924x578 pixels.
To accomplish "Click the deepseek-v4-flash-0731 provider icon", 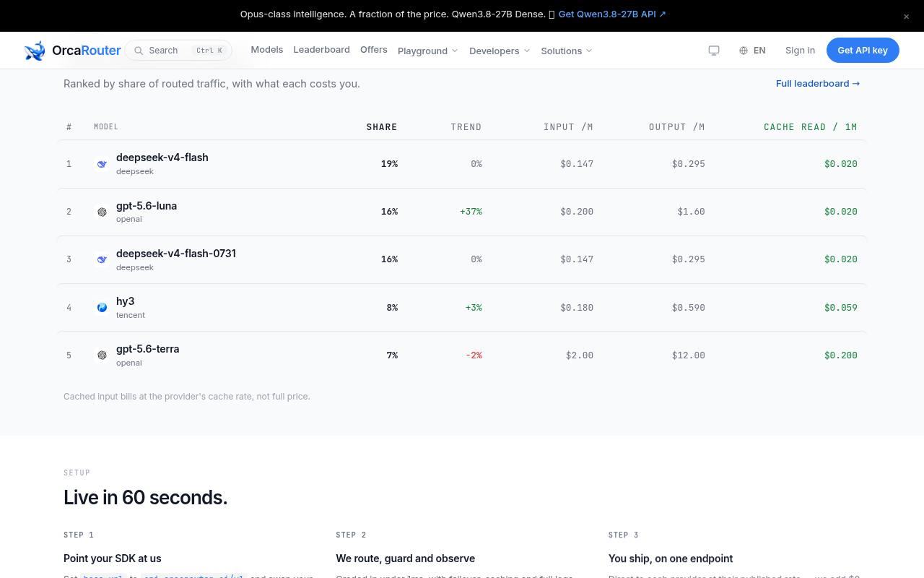I will (102, 259).
